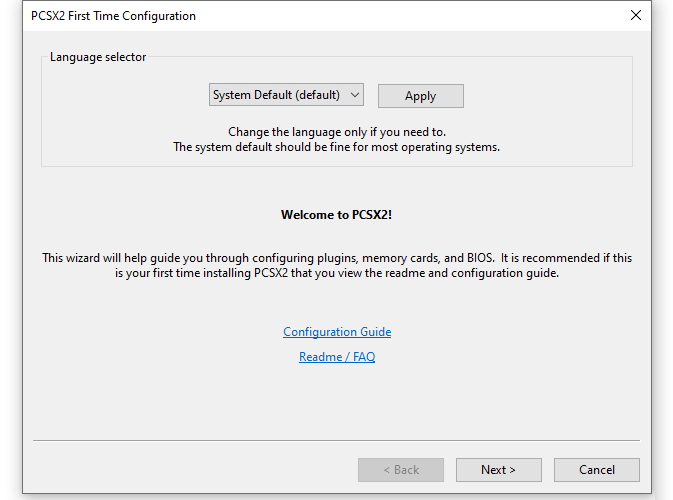Image resolution: width=673 pixels, height=500 pixels.
Task: Select the 'System Default (default)' text field
Action: (276, 95)
